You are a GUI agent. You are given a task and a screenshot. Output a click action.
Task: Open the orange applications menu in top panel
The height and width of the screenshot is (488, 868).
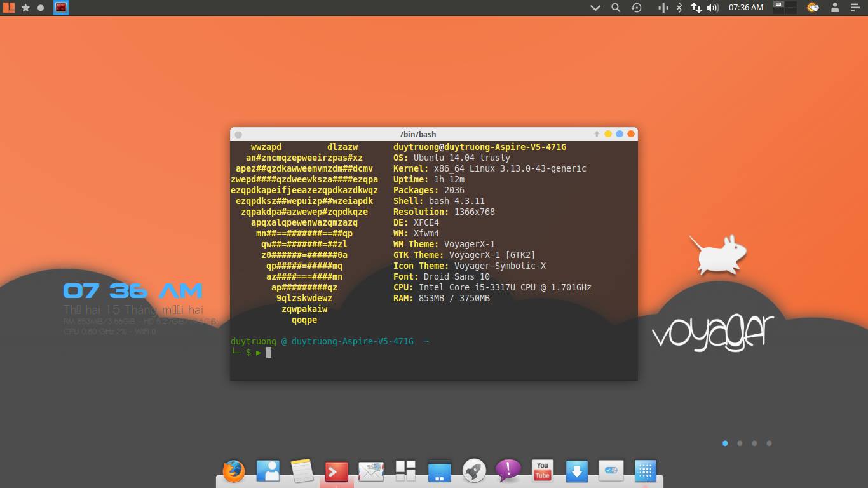point(9,8)
